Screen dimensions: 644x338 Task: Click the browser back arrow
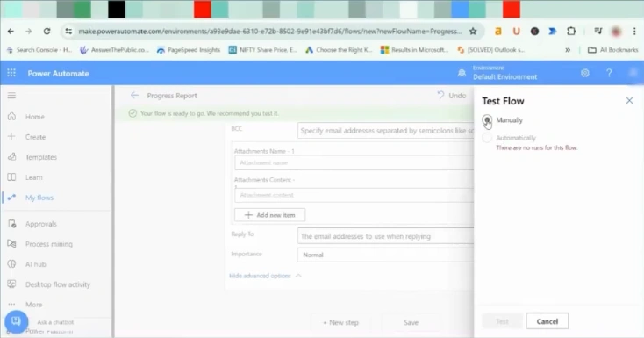pyautogui.click(x=11, y=32)
